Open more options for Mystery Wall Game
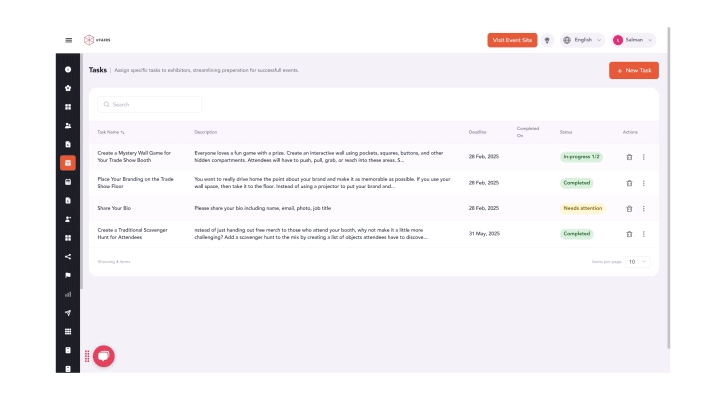 click(x=644, y=157)
